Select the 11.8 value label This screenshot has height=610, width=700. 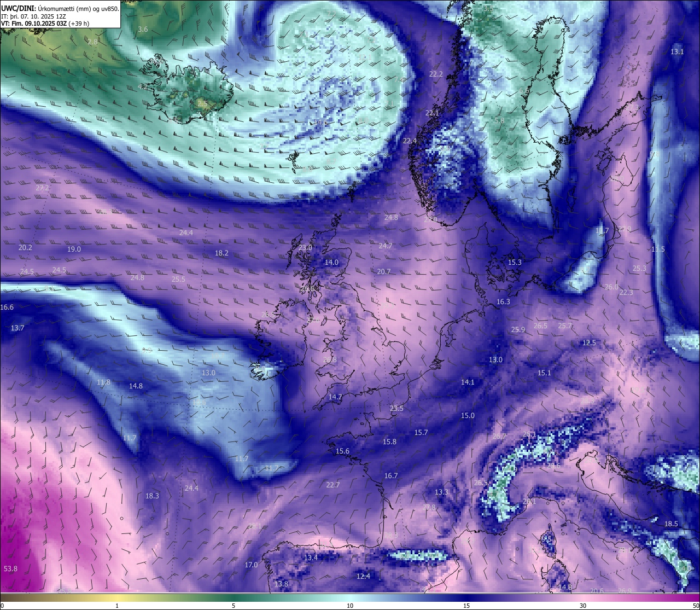[x=103, y=382]
